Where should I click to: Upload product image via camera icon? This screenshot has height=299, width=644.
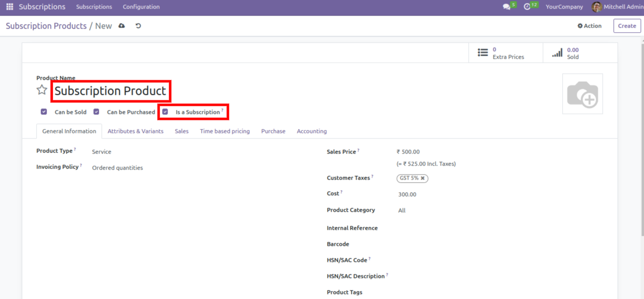582,94
